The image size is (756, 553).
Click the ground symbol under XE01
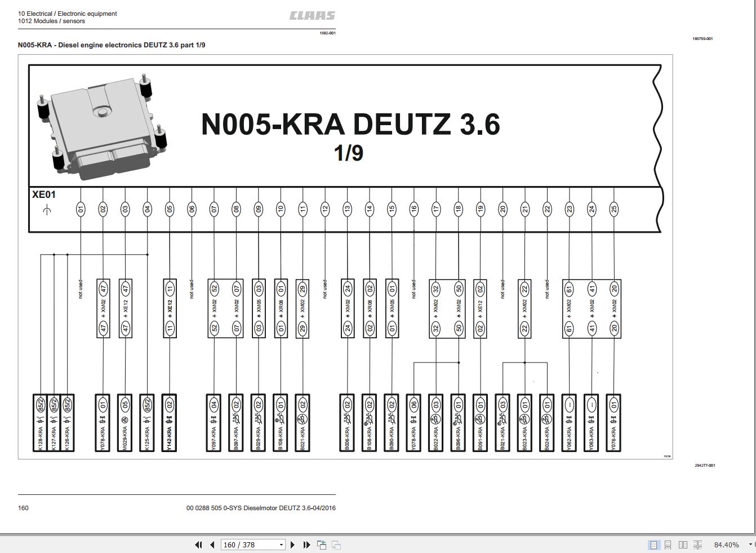pyautogui.click(x=47, y=210)
